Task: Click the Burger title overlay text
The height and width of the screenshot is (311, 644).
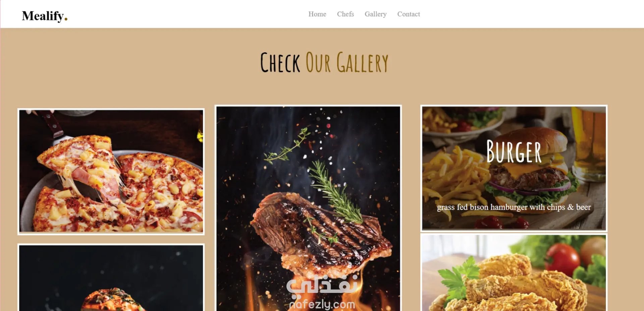Action: [x=514, y=151]
